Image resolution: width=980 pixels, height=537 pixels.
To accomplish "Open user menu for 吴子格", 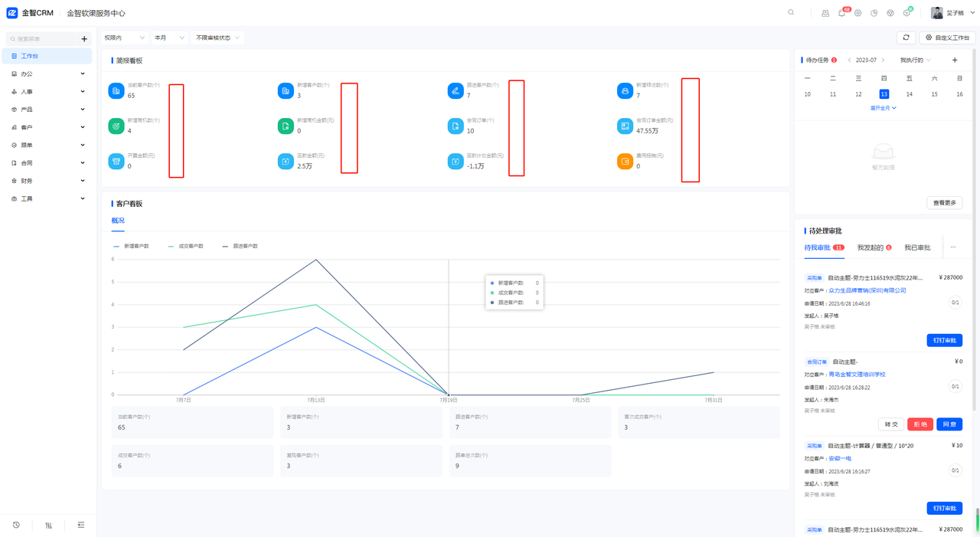I will click(x=953, y=13).
